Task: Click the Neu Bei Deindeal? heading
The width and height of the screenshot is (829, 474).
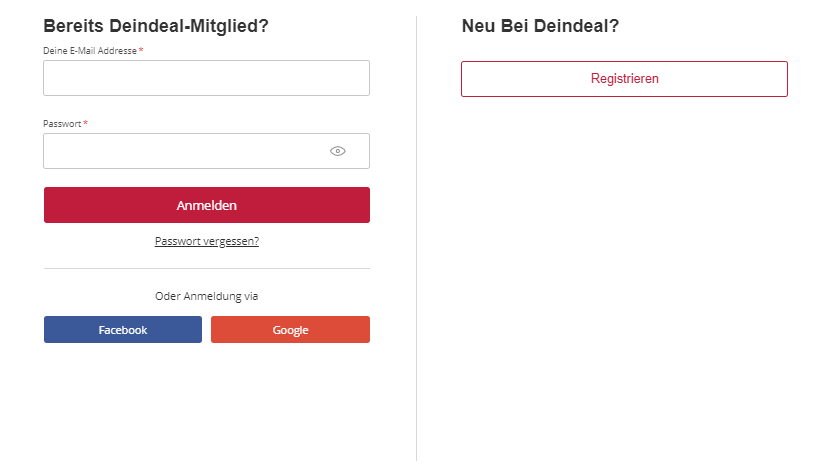Action: click(540, 26)
